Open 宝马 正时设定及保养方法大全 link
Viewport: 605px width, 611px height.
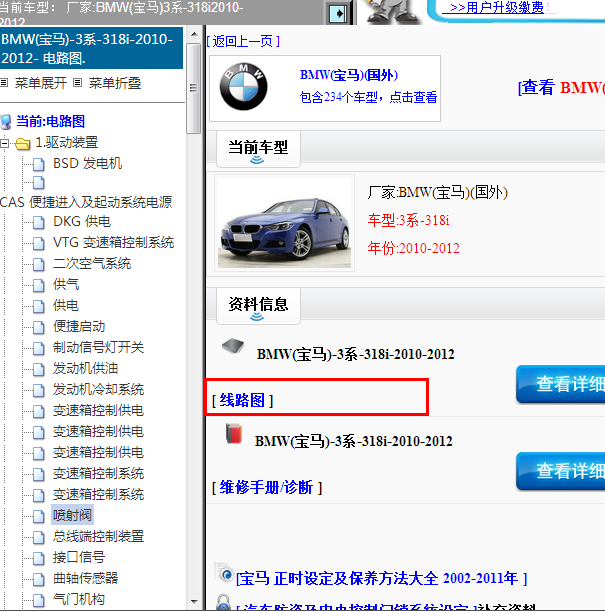point(381,578)
